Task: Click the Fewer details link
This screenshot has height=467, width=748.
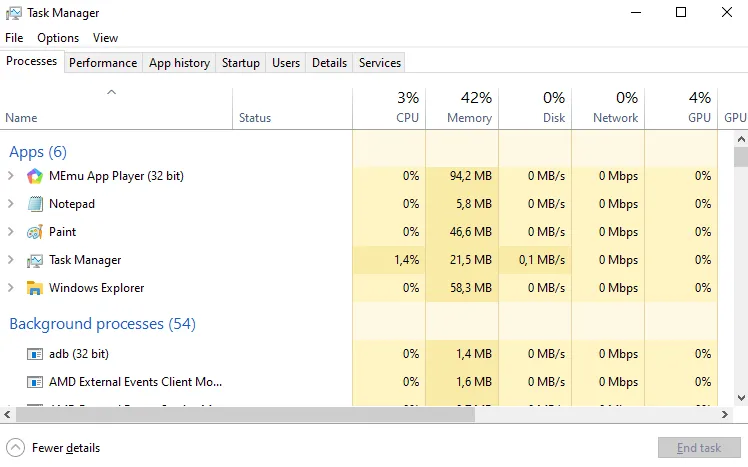Action: (x=66, y=448)
